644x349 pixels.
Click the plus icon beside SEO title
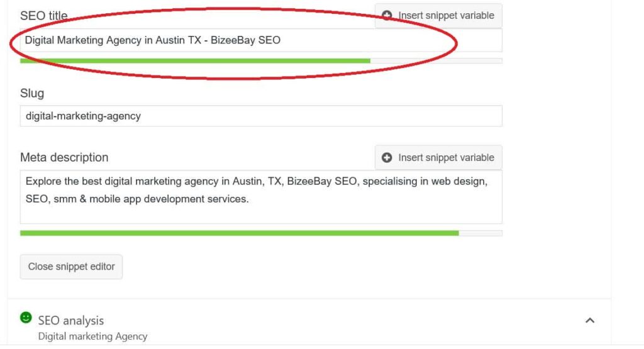tap(387, 16)
